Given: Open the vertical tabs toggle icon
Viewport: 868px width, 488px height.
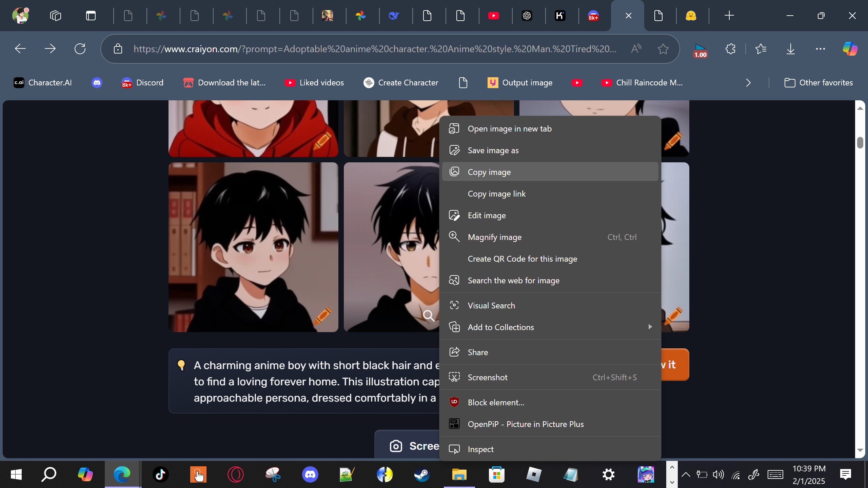Looking at the screenshot, I should [91, 16].
